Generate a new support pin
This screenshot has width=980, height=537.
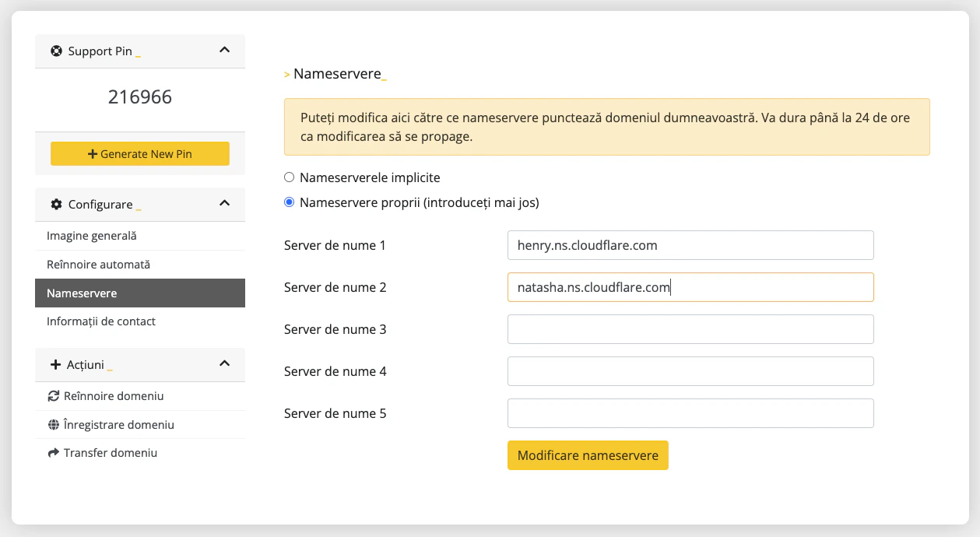(x=140, y=154)
